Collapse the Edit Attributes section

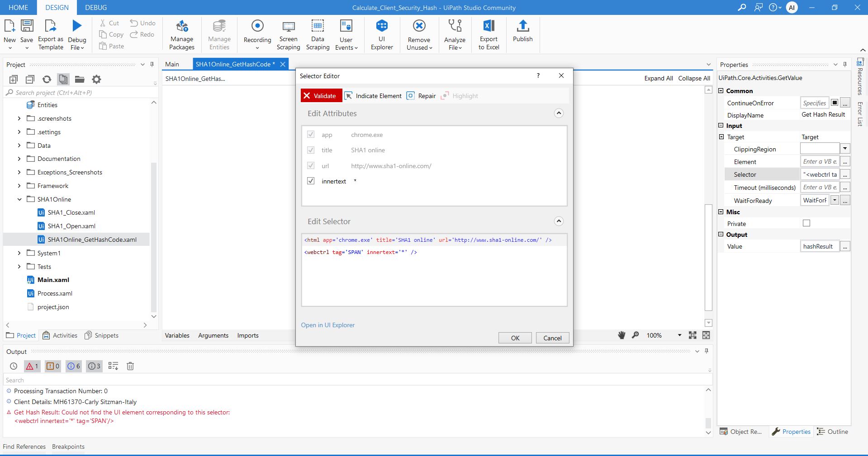(x=559, y=113)
